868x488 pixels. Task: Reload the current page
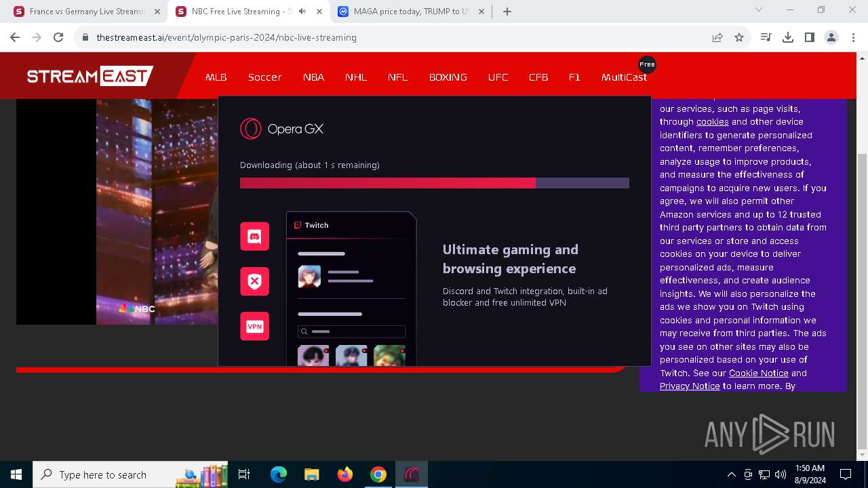[x=58, y=37]
